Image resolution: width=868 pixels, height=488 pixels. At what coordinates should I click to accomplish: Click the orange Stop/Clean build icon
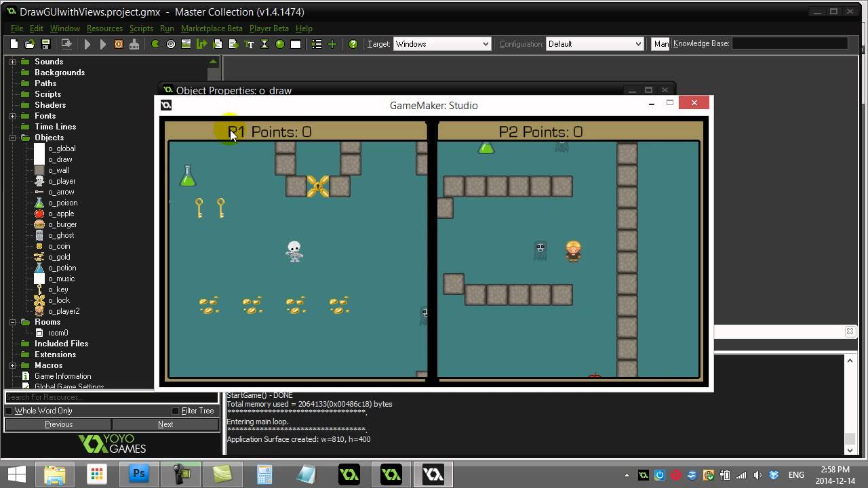click(119, 44)
